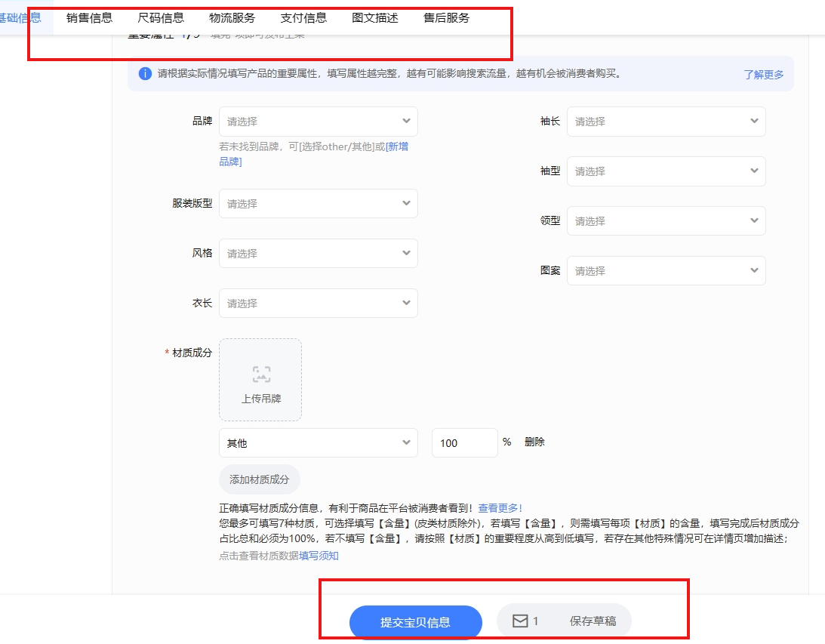Open the 图案 pattern dropdown
The width and height of the screenshot is (825, 644).
click(666, 271)
